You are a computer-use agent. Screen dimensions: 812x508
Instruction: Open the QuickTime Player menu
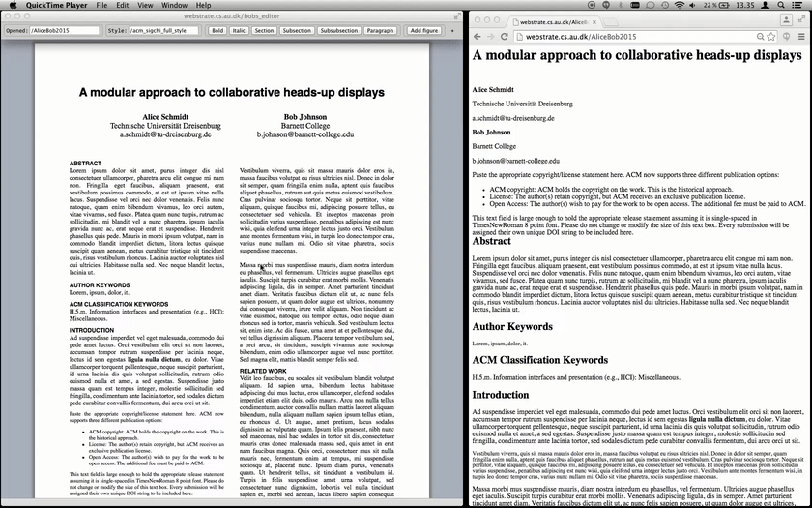(x=56, y=5)
